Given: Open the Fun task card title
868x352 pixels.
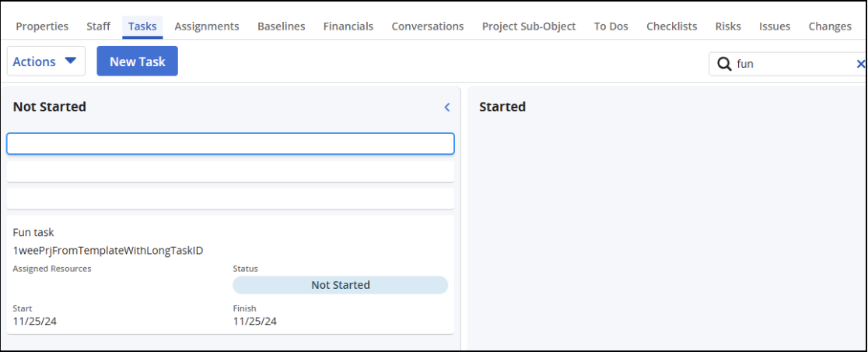Looking at the screenshot, I should click(x=33, y=232).
